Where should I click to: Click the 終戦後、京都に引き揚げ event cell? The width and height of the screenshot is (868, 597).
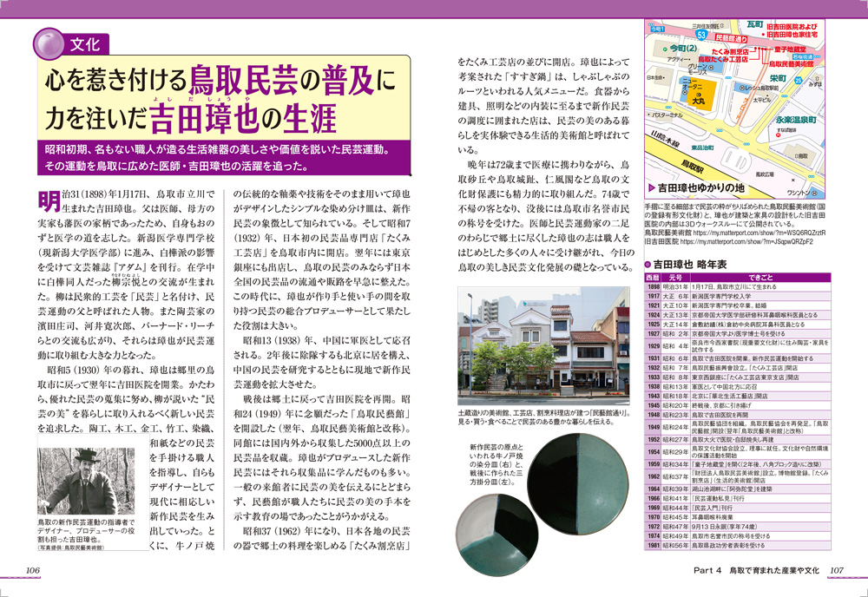point(760,405)
